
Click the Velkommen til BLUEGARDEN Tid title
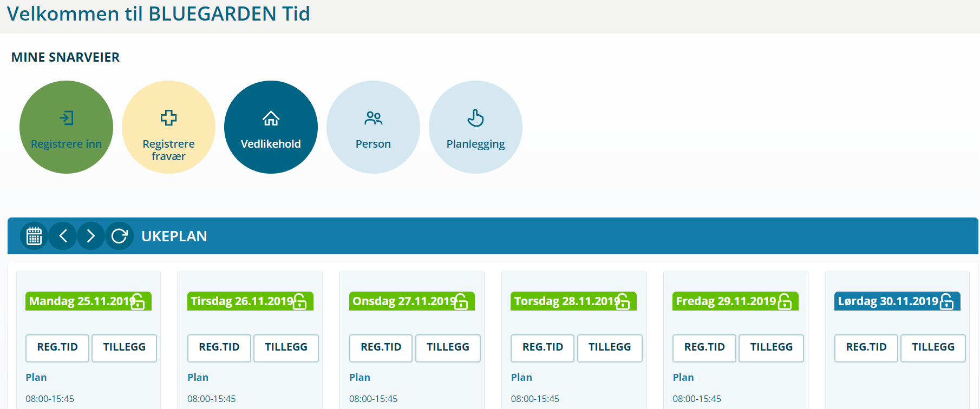click(x=158, y=14)
